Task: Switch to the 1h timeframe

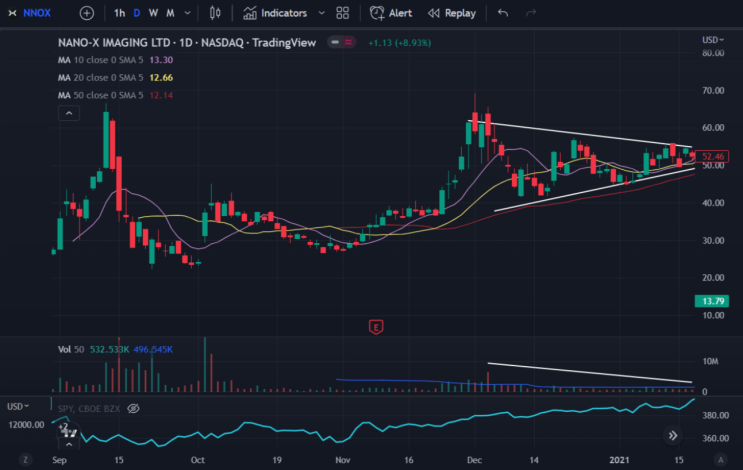Action: pos(119,13)
